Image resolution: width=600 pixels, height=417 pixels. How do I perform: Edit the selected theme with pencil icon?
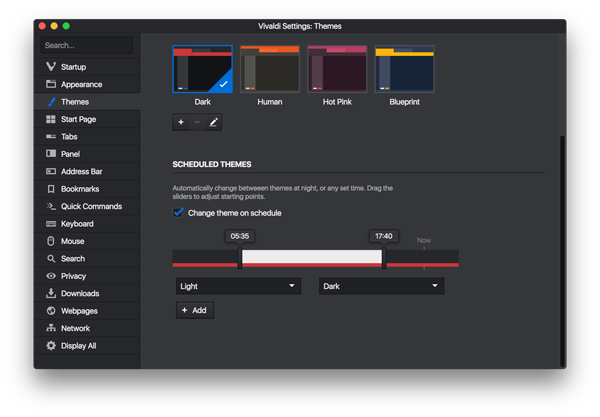[x=213, y=122]
